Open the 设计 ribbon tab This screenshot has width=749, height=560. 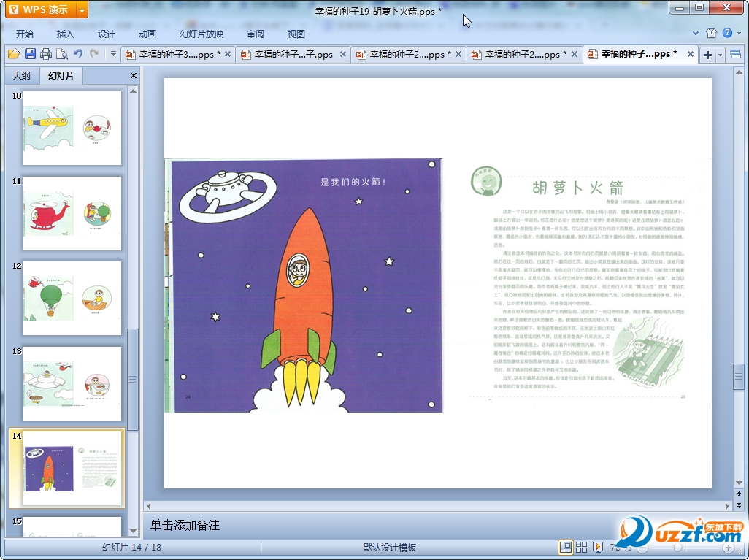click(x=106, y=34)
